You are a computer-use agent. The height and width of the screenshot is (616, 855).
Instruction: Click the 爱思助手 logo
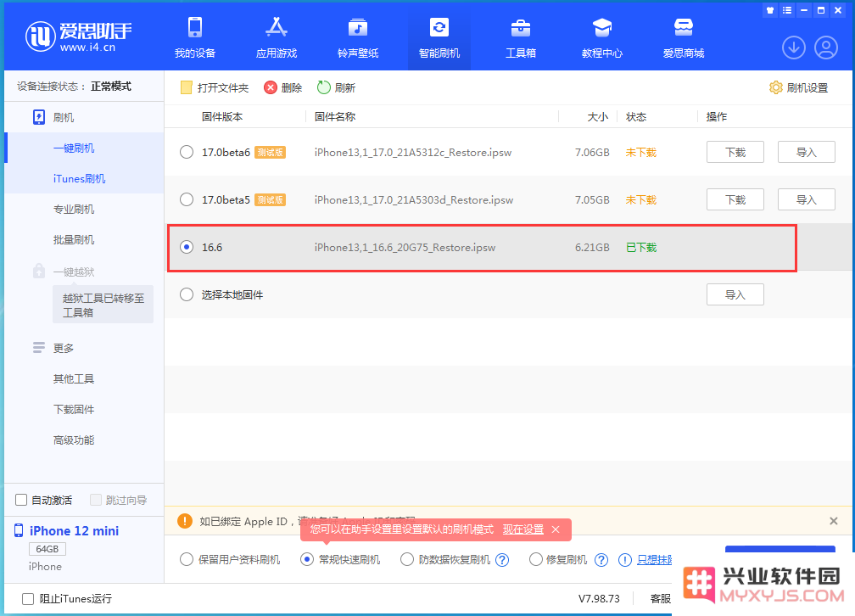tap(79, 36)
